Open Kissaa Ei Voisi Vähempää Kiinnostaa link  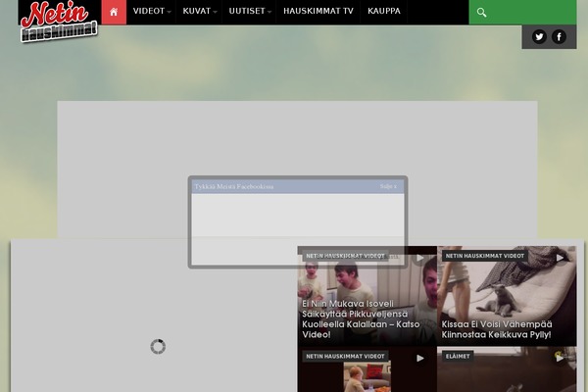pyautogui.click(x=497, y=329)
